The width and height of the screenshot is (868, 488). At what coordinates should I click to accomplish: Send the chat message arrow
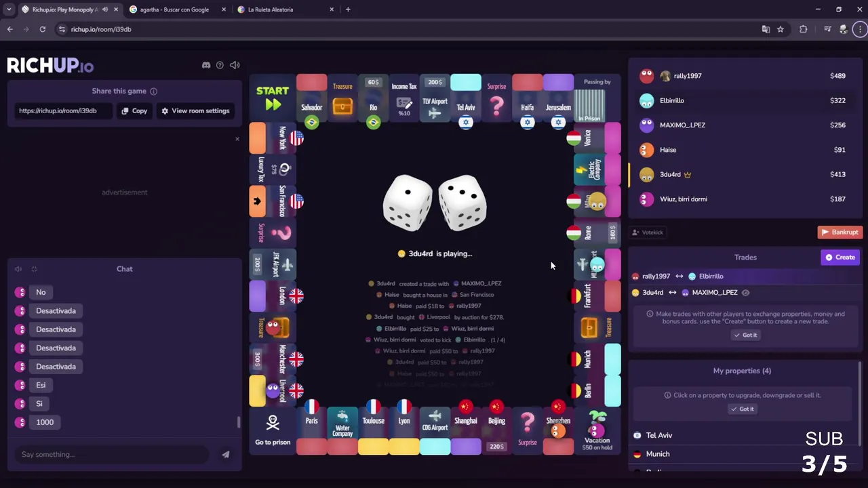(226, 454)
